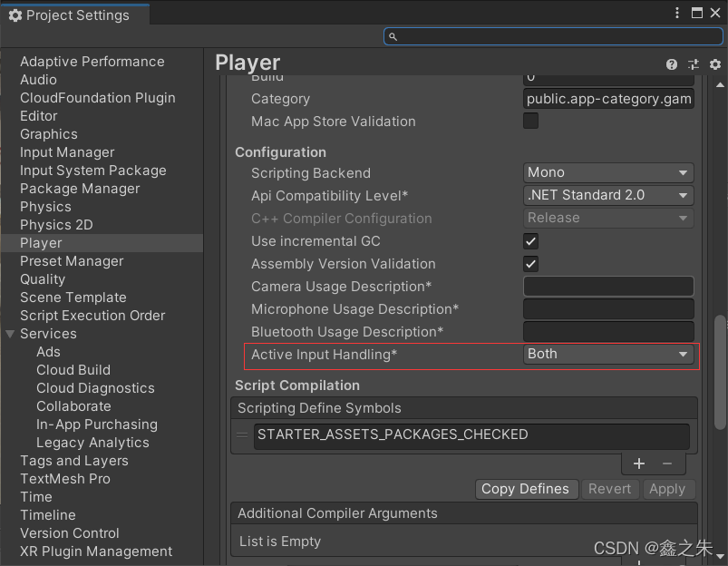The height and width of the screenshot is (566, 728).
Task: Open the Graphics settings page
Action: pyautogui.click(x=48, y=133)
